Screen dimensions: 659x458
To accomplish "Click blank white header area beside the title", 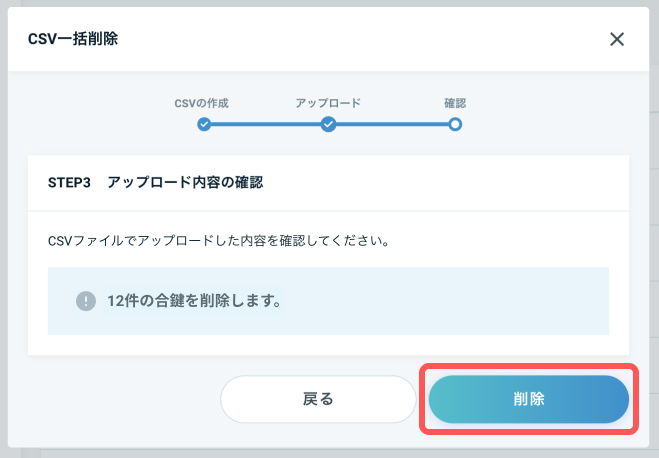I will click(x=361, y=39).
